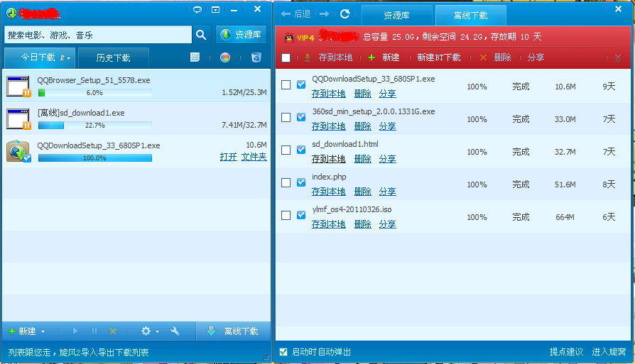Click the search magnifier icon
Viewport: 635px width, 364px height.
click(201, 35)
